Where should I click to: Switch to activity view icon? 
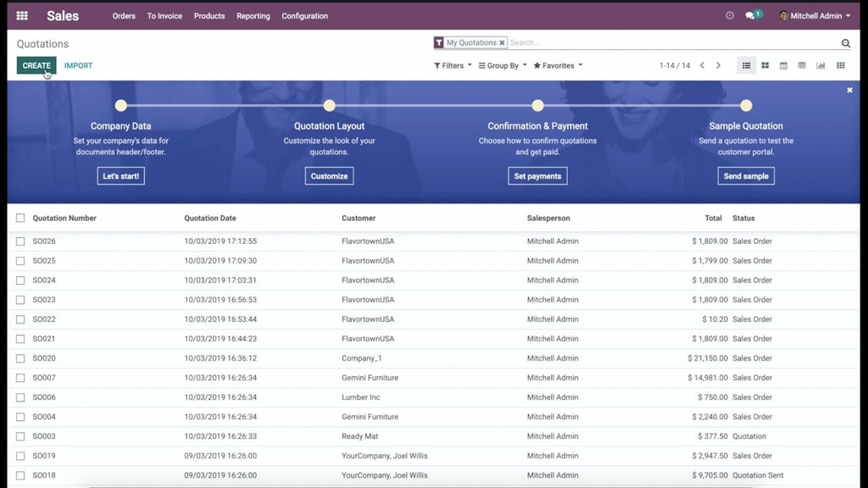[840, 65]
